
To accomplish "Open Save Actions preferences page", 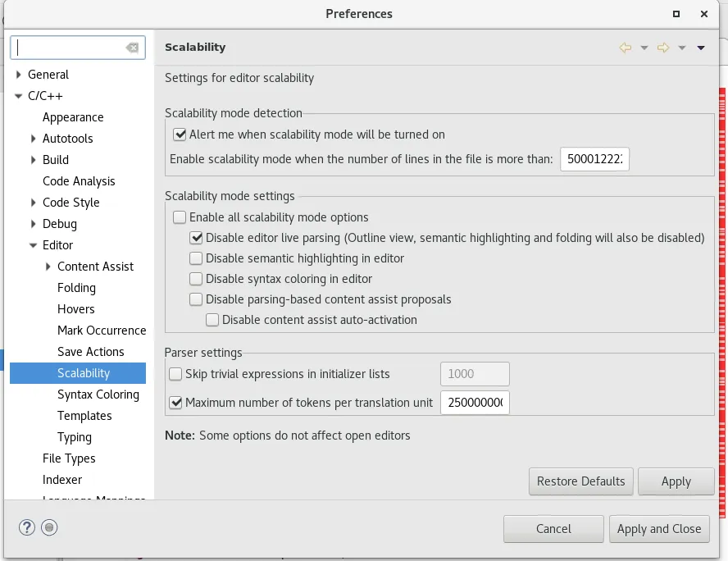I will tap(90, 352).
